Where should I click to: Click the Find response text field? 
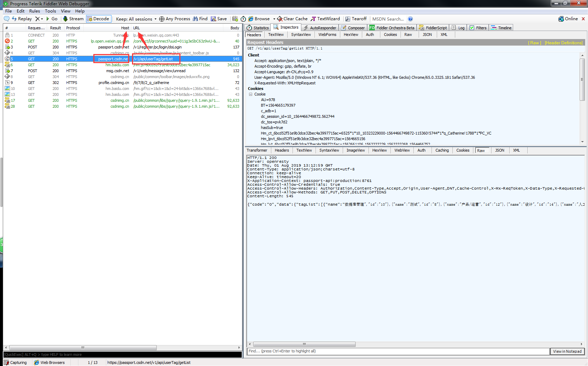(398, 351)
